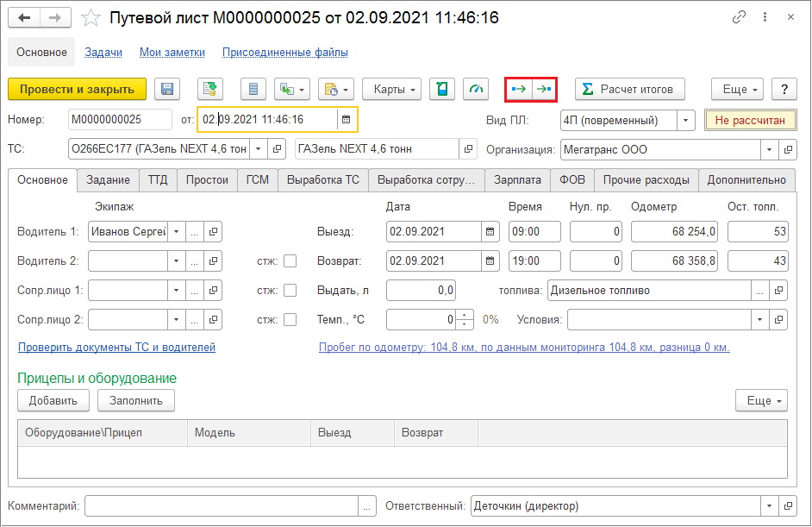Click the speedometer gauge icon
812x527 pixels.
476,89
